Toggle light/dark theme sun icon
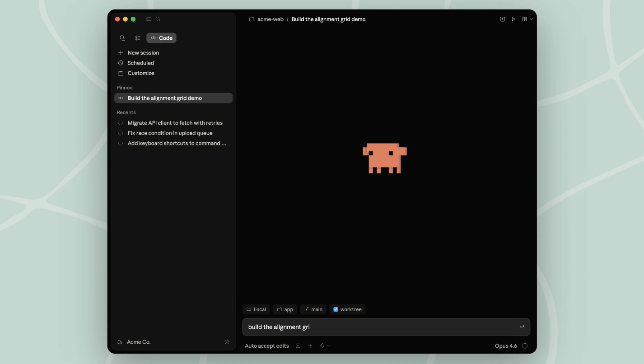Screen dimensions: 644x364 [x=227, y=342]
